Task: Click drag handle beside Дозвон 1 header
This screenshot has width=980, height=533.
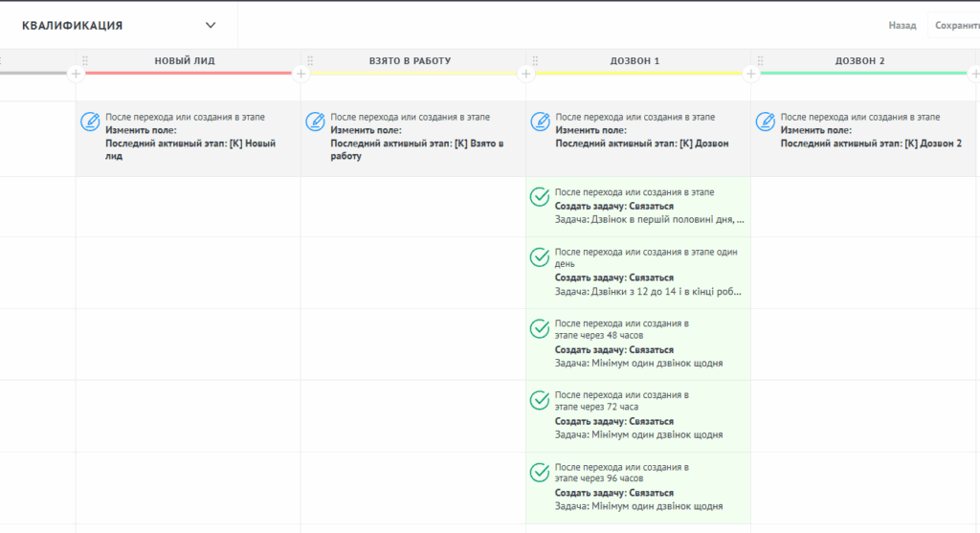Action: coord(535,60)
